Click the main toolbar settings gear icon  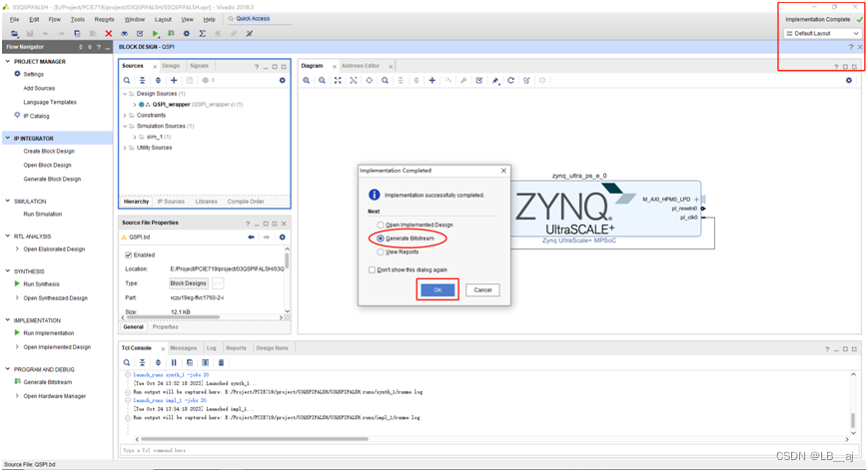(x=187, y=34)
